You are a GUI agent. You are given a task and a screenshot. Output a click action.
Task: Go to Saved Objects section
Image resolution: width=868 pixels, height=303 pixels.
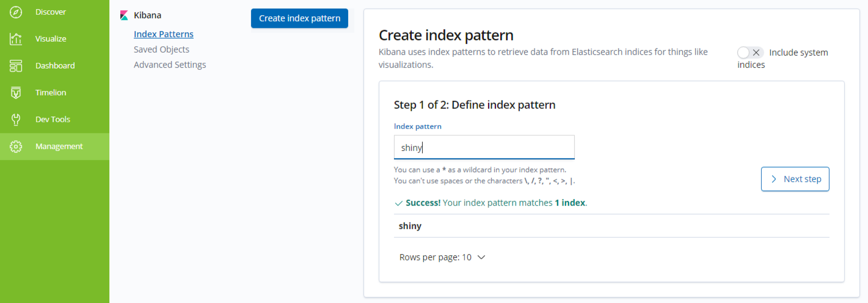click(161, 50)
